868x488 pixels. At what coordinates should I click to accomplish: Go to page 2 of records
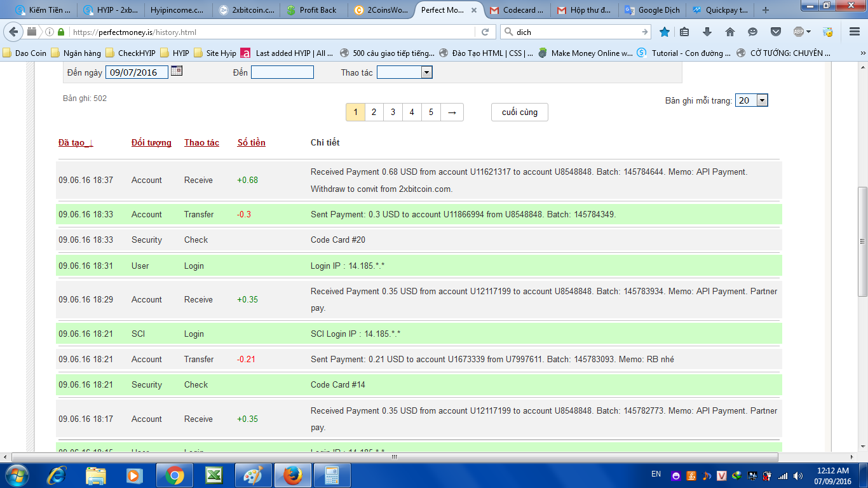click(374, 112)
